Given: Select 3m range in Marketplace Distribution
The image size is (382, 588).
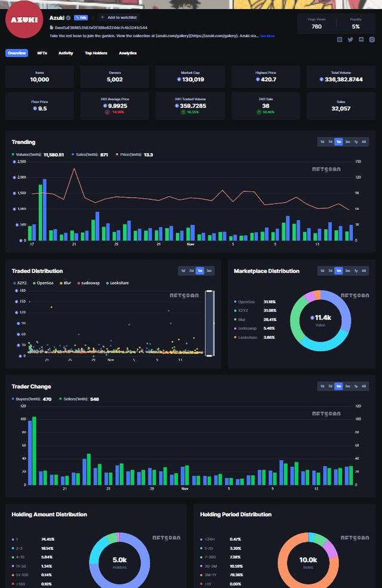Looking at the screenshot, I should (347, 271).
